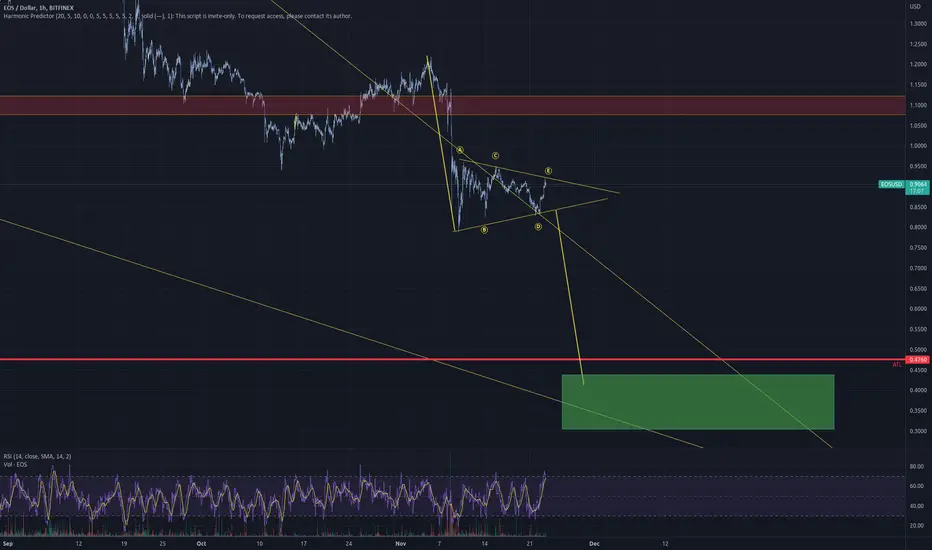Select the green target zone rectangle
Viewport: 932px width, 550px height.
698,402
